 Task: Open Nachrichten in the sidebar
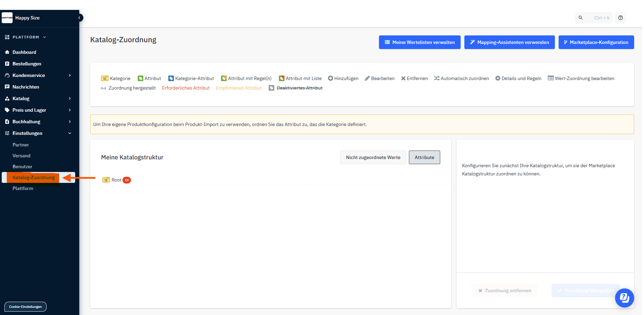pos(26,87)
